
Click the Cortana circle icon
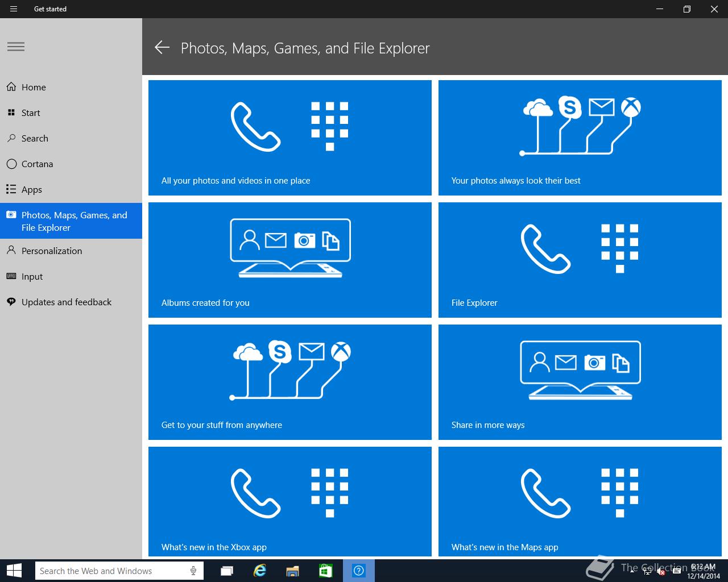(x=11, y=164)
